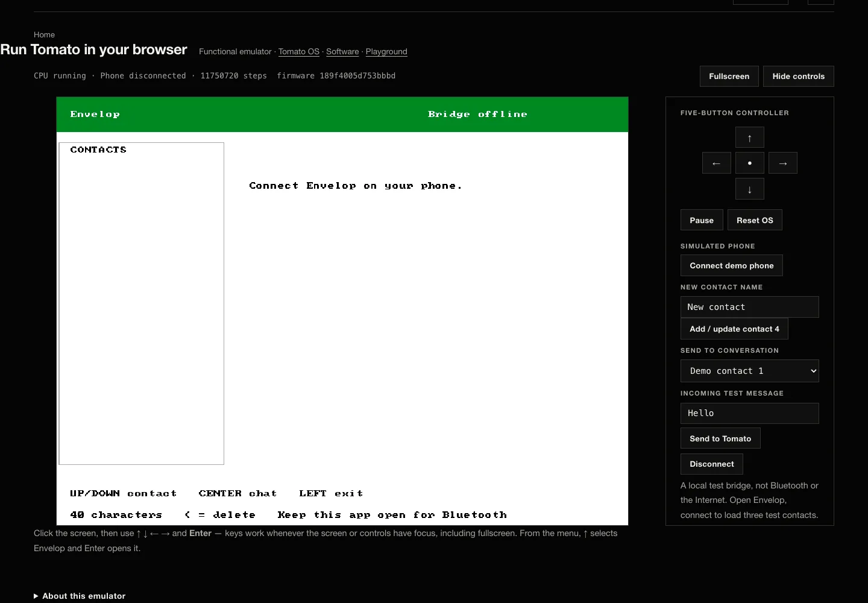Pause the emulator
This screenshot has height=603, width=868.
pyautogui.click(x=702, y=220)
